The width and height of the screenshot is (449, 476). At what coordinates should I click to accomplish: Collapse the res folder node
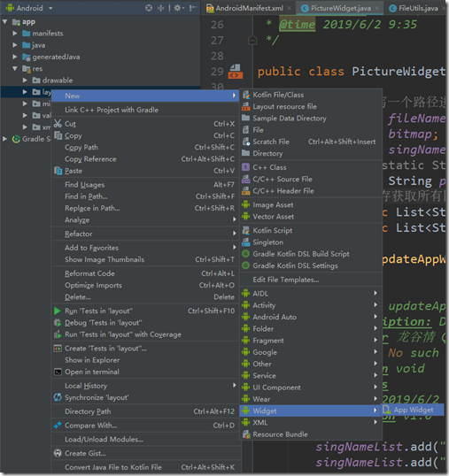[14, 69]
